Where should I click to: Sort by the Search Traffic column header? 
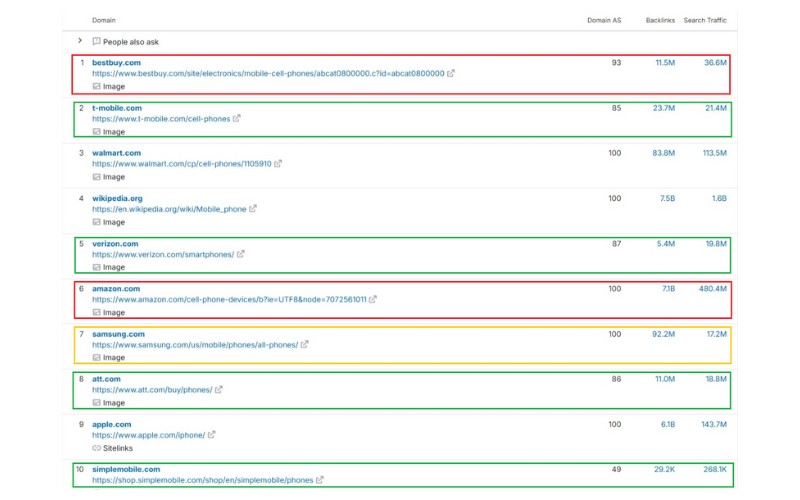pos(705,20)
